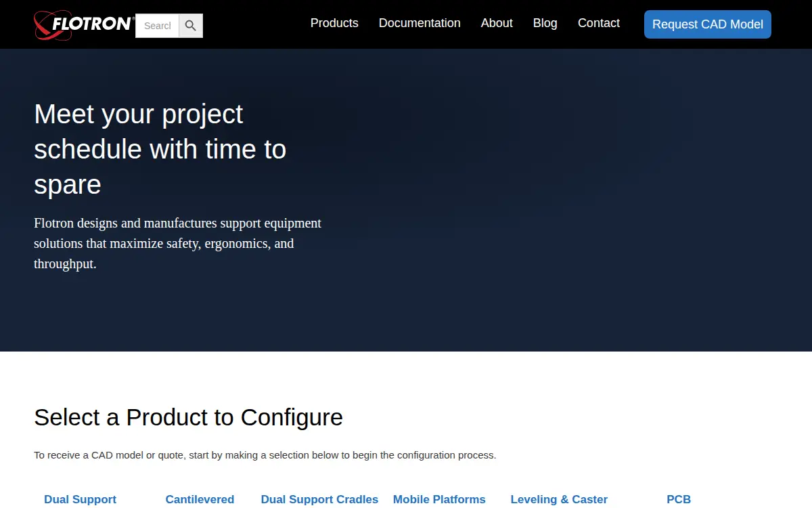
Task: Open the Dual Support product link
Action: click(x=81, y=499)
